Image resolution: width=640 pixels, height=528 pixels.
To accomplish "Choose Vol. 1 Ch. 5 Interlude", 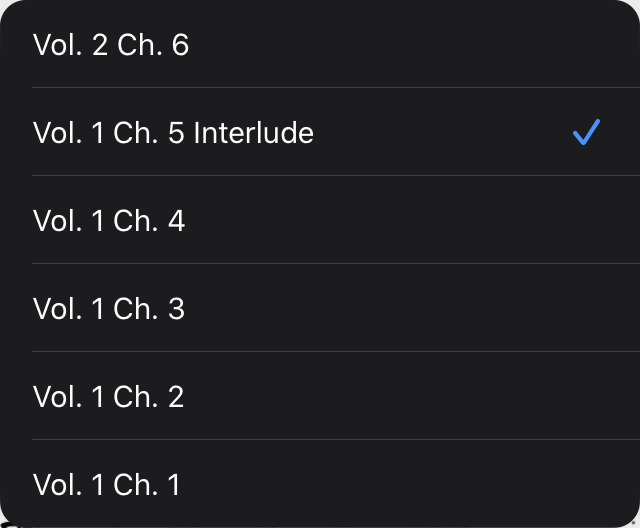I will [x=173, y=132].
